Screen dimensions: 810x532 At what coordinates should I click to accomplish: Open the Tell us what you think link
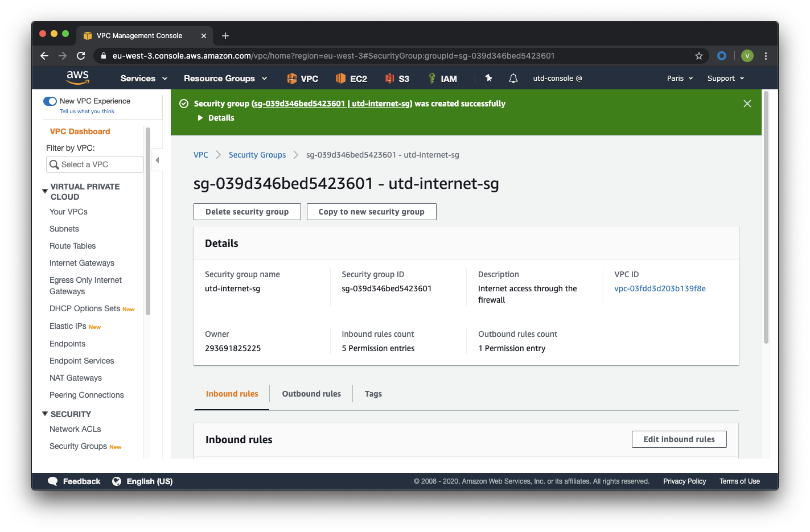[87, 112]
